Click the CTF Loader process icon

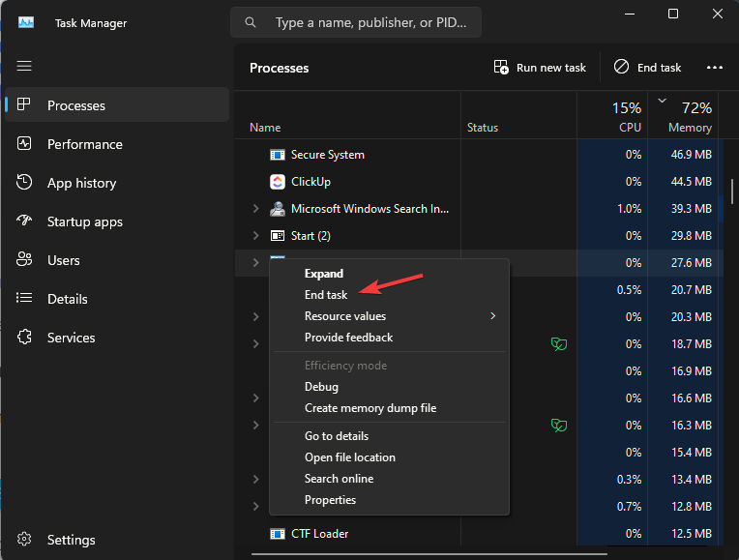[x=277, y=534]
